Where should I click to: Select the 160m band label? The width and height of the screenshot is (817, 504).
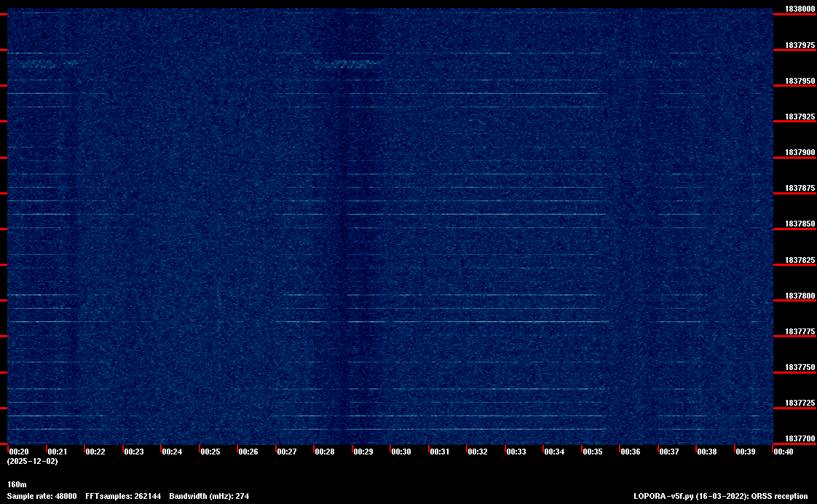(17, 484)
